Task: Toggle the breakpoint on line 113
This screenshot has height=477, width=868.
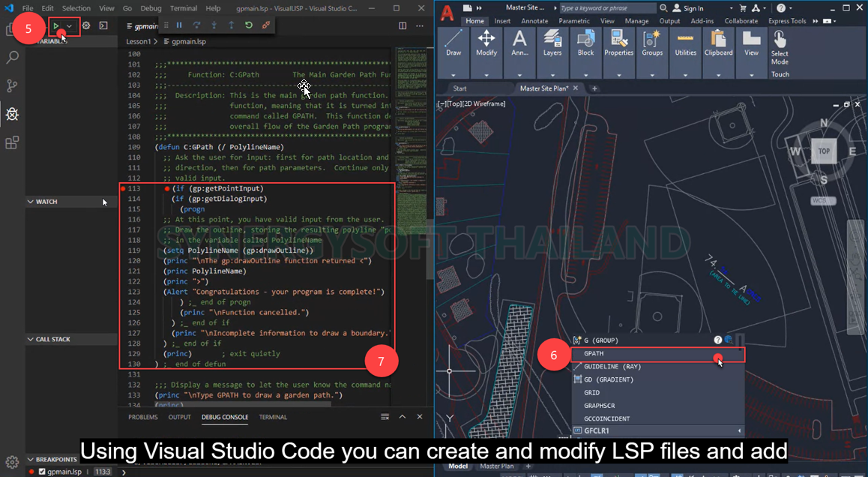Action: coord(124,189)
